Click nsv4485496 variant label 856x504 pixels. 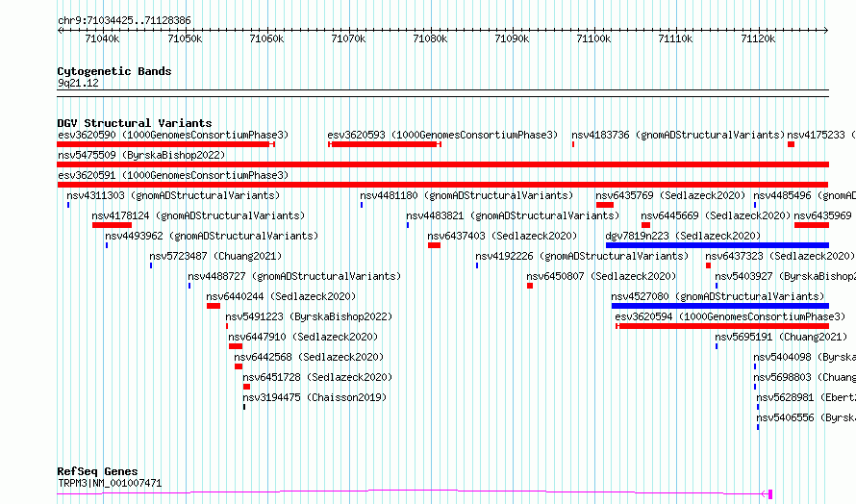point(804,195)
